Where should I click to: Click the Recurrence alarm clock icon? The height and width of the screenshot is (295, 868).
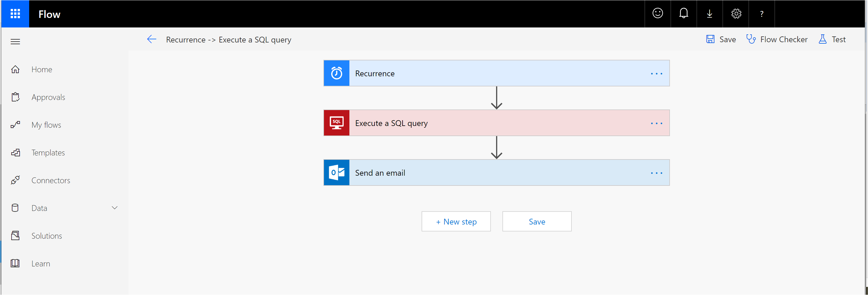tap(336, 73)
